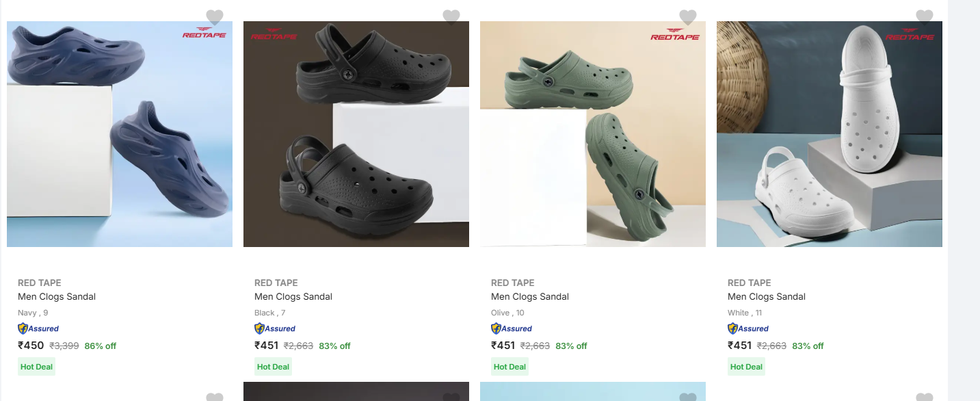Open the Navy Men Clogs Sandal image
Viewport: 980px width, 401px height.
point(120,134)
